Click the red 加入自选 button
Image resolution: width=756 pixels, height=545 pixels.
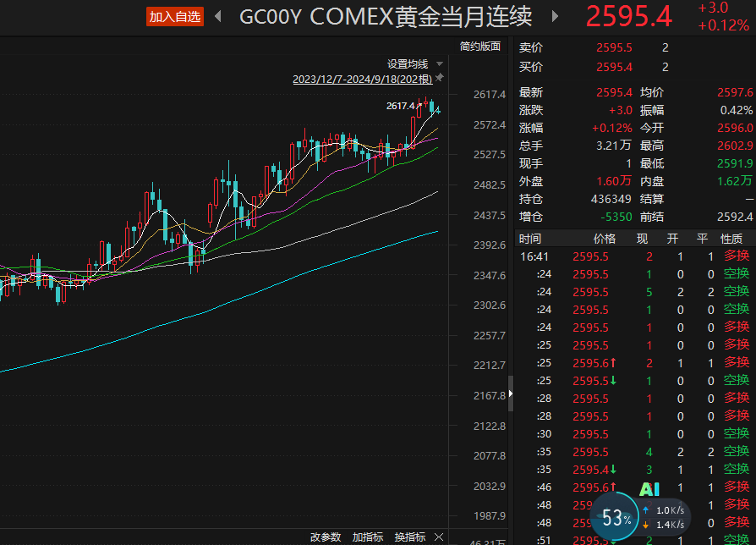pyautogui.click(x=175, y=17)
